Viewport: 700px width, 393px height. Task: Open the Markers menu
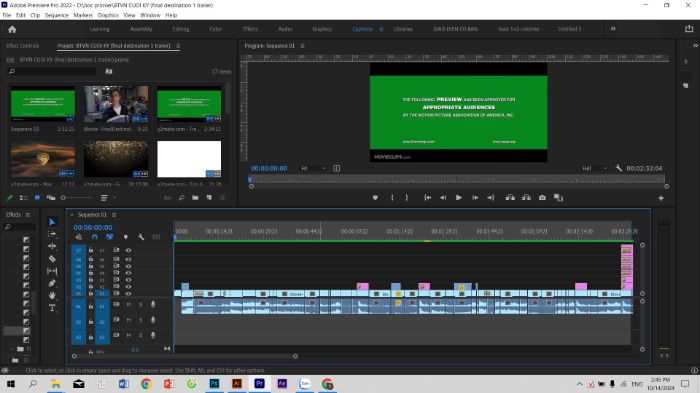[x=83, y=15]
